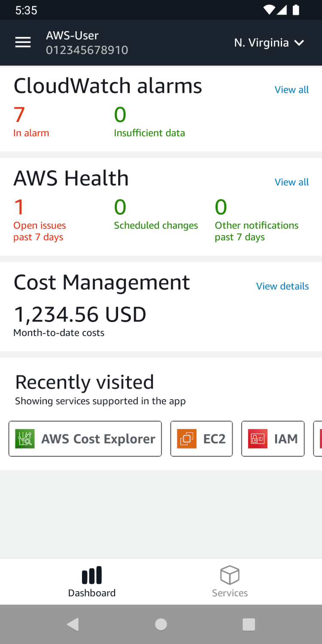Tap the 7 In alarm count
This screenshot has width=322, height=644.
tap(19, 115)
